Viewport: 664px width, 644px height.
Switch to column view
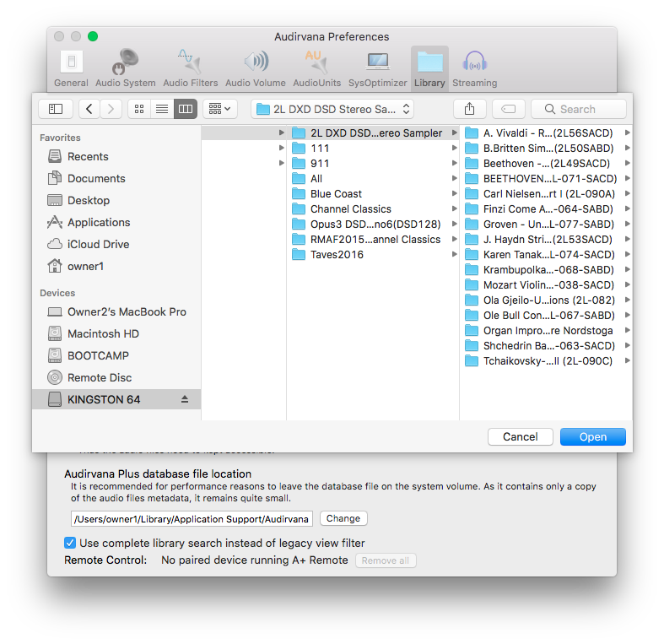click(186, 110)
